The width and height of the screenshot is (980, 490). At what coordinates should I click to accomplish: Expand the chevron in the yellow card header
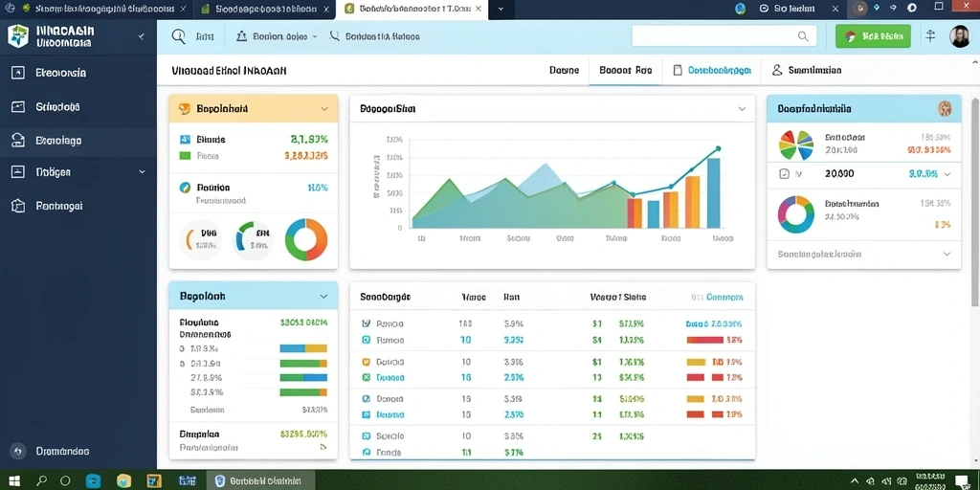324,109
